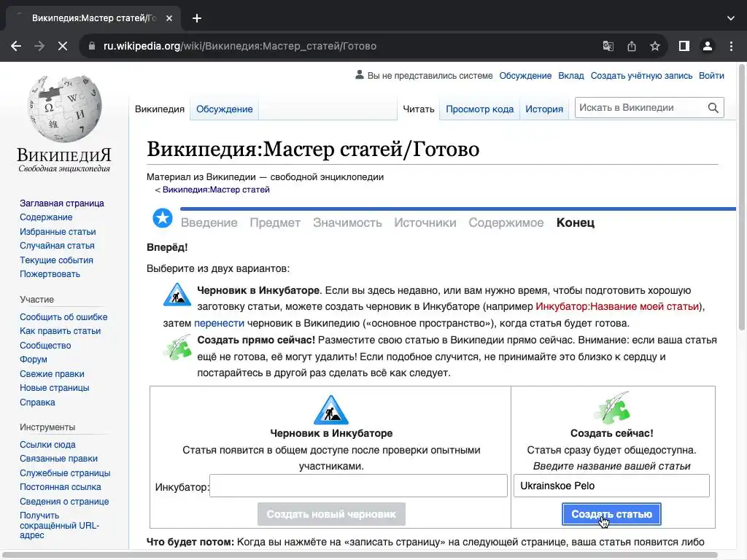
Task: Expand tab search chevron at top right
Action: click(x=731, y=18)
